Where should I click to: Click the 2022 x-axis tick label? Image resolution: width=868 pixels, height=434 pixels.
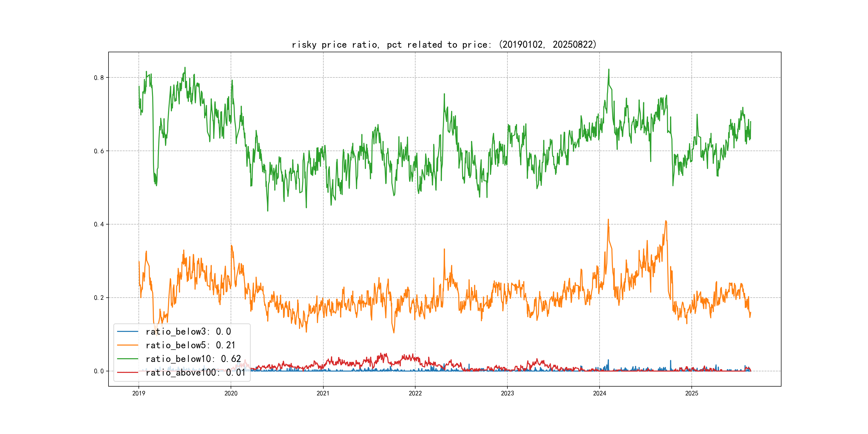(x=415, y=393)
